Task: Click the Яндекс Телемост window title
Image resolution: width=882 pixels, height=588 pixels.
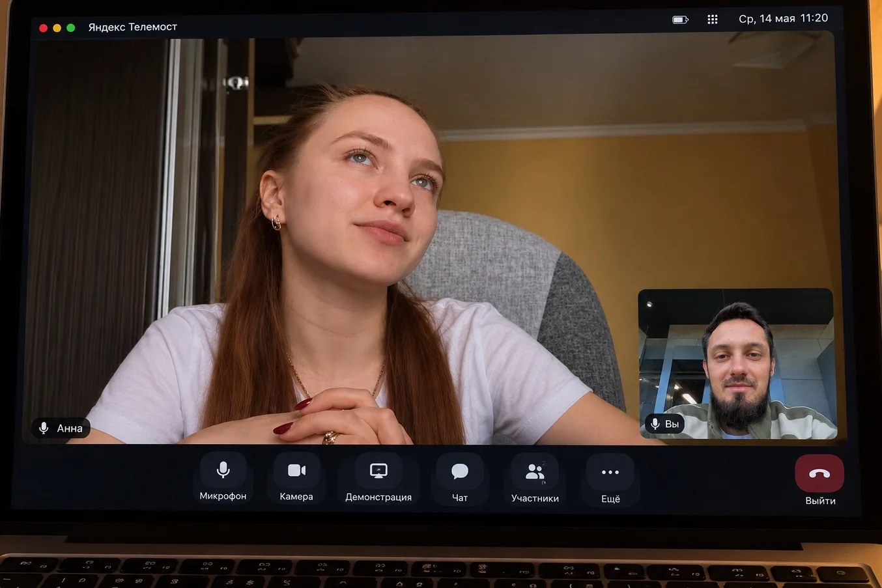Action: click(x=133, y=27)
